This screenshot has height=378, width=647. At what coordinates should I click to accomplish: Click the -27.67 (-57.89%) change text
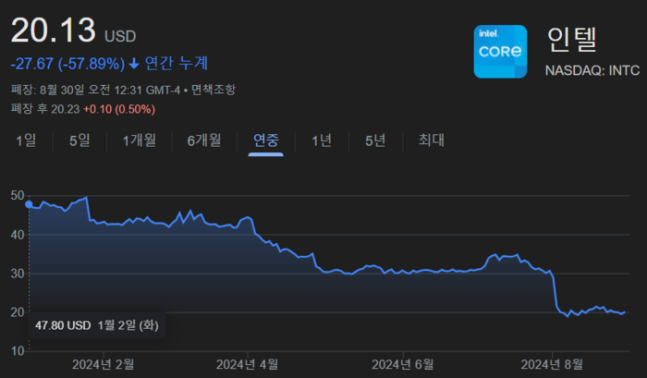(68, 64)
